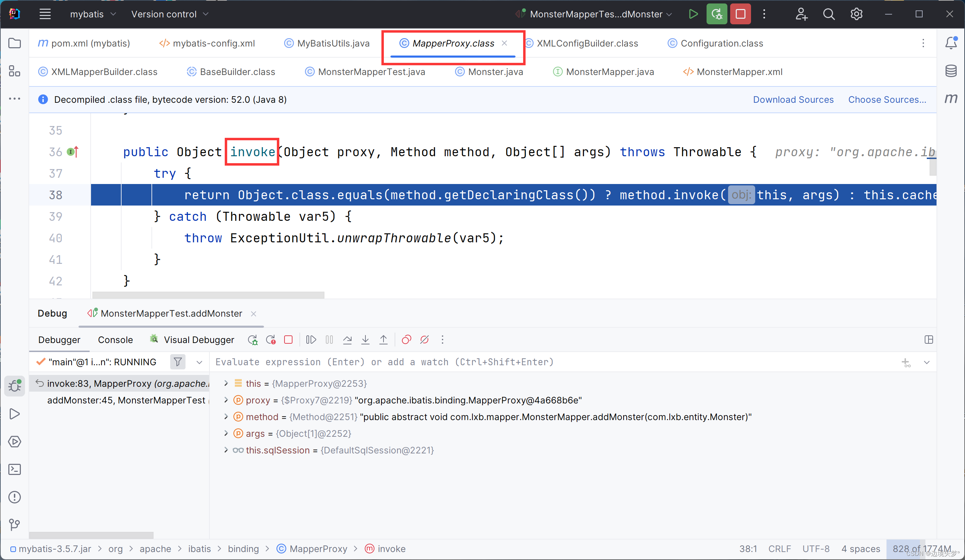Expand the 'proxy' variable node
Viewport: 965px width, 560px height.
click(226, 400)
